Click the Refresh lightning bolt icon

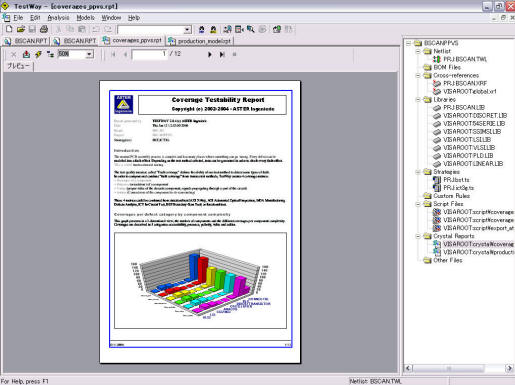coord(38,54)
